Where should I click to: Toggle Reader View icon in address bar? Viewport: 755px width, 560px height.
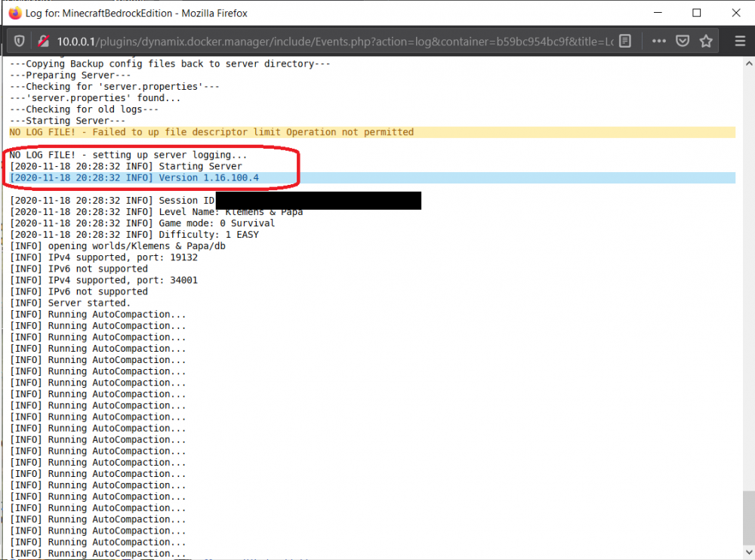coord(625,42)
